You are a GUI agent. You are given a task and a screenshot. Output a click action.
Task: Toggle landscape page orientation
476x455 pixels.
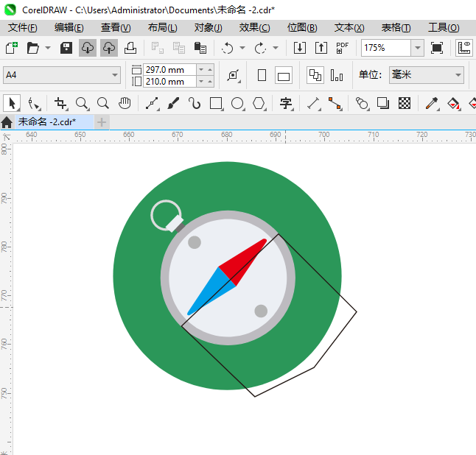(x=284, y=75)
